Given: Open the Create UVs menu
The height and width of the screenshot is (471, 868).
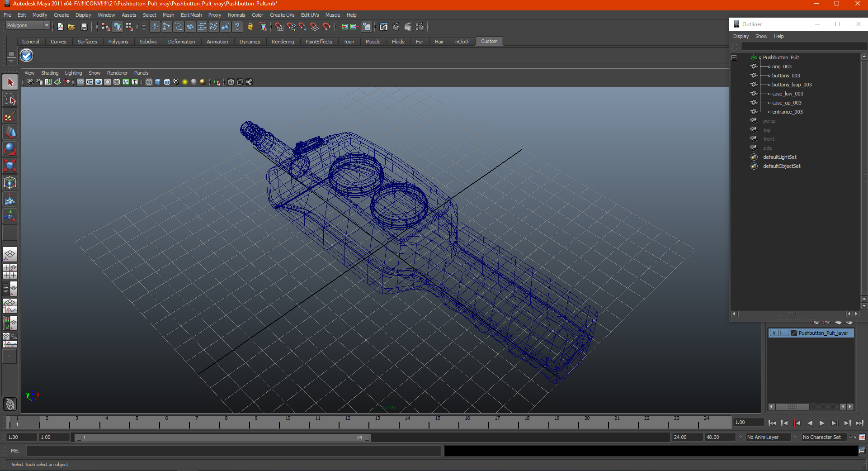Looking at the screenshot, I should (282, 15).
